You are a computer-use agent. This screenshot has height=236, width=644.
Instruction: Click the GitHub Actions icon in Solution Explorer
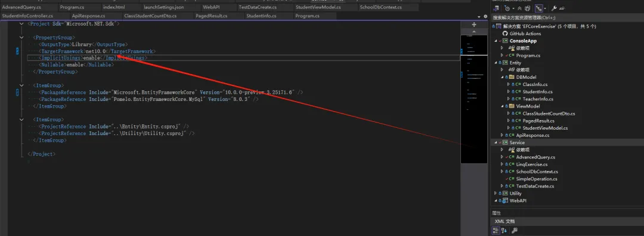505,34
